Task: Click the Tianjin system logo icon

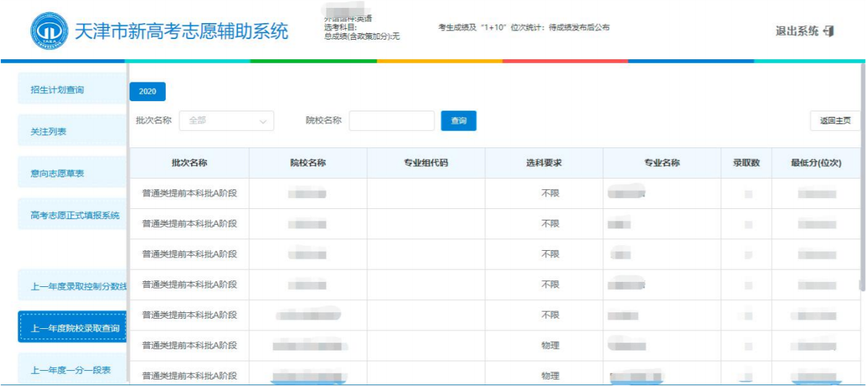Action: pos(49,31)
